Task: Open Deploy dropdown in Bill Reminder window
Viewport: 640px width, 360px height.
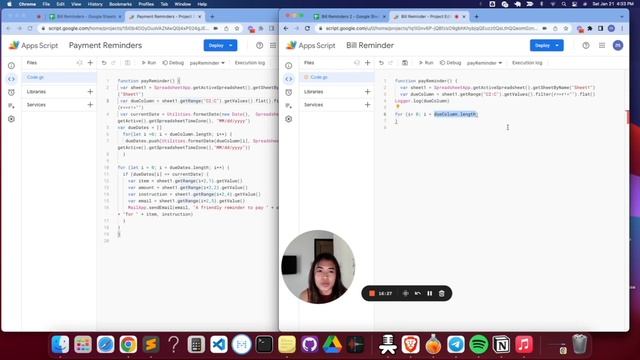Action: click(547, 45)
